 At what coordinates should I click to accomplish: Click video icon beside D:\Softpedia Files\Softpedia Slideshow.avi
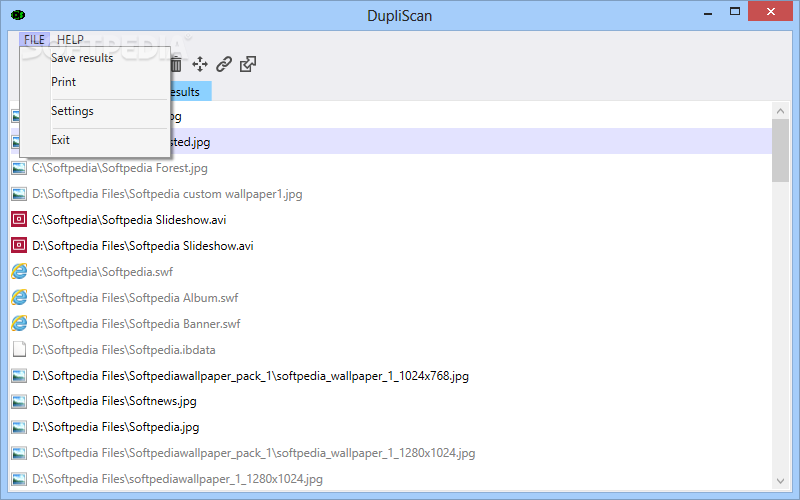pyautogui.click(x=19, y=245)
